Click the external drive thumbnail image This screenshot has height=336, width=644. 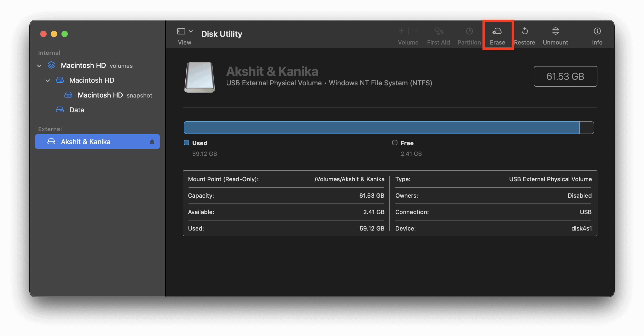(x=200, y=77)
